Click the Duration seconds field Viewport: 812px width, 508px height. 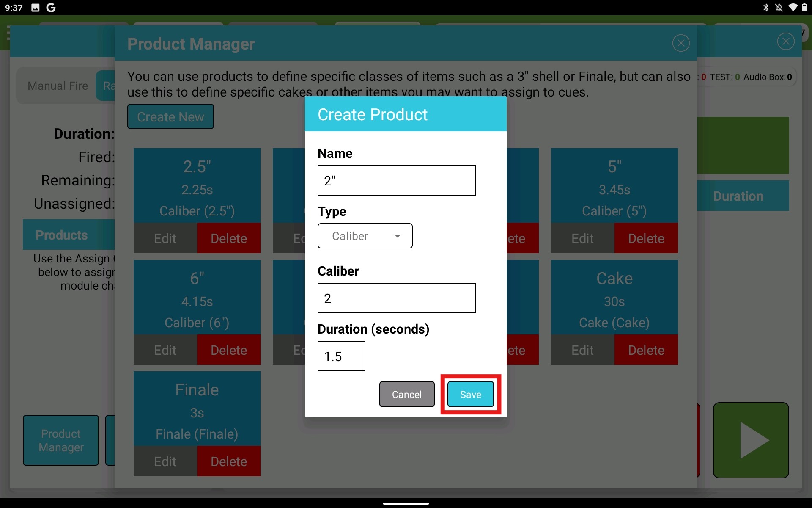[x=341, y=356]
